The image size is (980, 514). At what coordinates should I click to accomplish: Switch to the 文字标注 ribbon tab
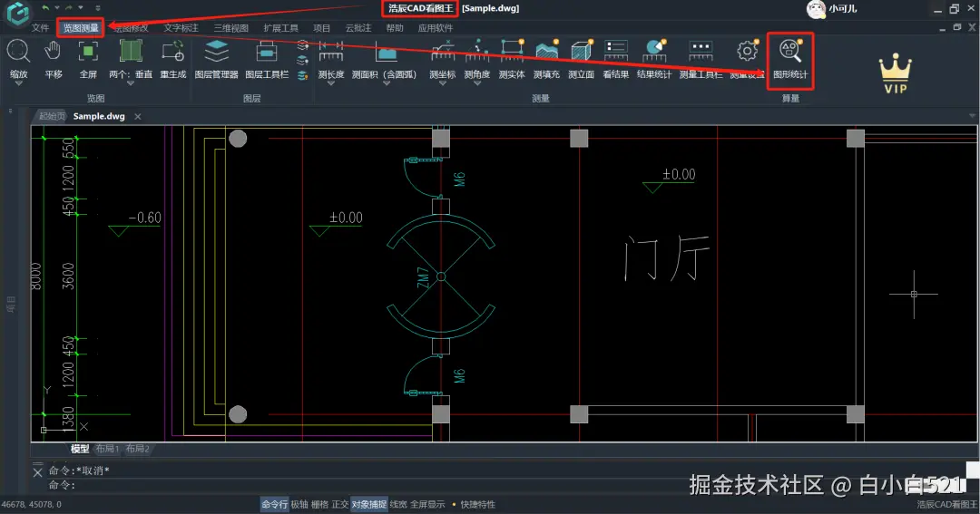tap(181, 28)
